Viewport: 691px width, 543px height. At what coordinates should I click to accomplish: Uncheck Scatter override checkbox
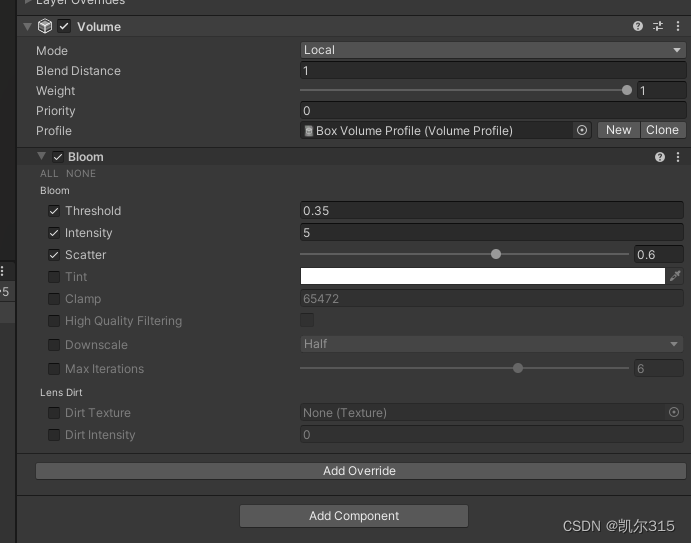(x=54, y=255)
